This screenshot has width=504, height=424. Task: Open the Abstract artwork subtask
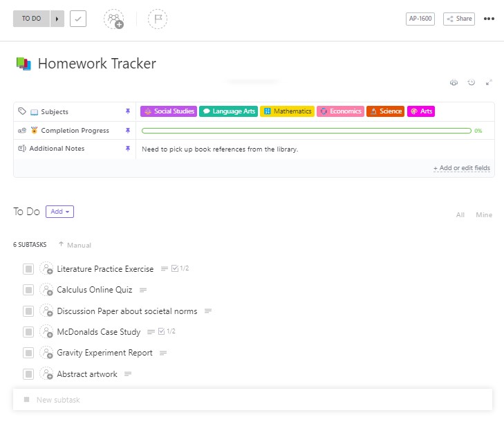[x=87, y=374]
